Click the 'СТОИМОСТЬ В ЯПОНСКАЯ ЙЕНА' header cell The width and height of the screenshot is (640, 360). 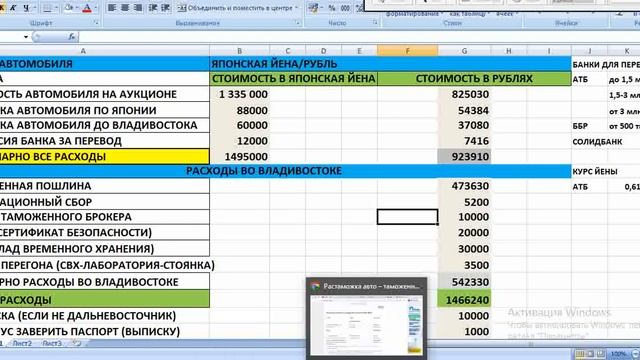pos(293,79)
